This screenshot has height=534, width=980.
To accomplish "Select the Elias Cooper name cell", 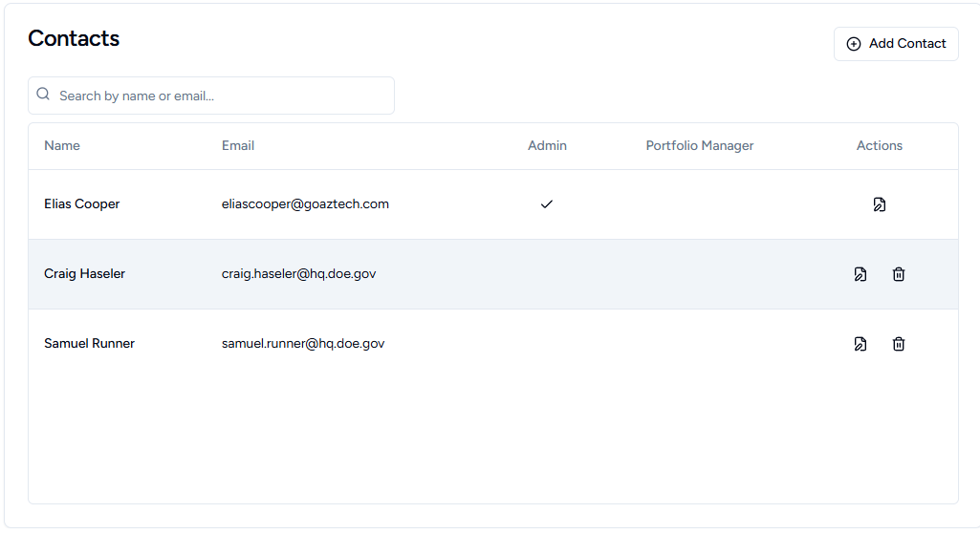I will pyautogui.click(x=82, y=204).
